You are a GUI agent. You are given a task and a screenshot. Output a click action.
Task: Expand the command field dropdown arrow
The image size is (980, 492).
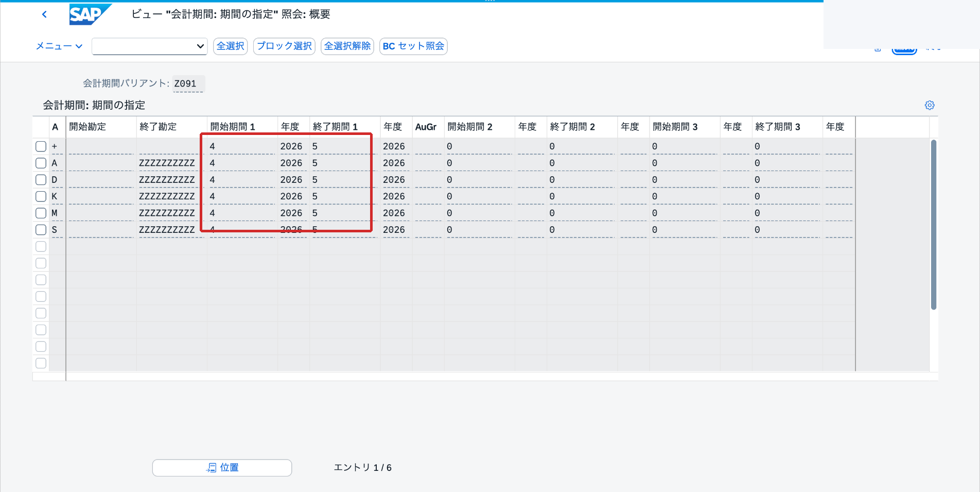tap(200, 46)
